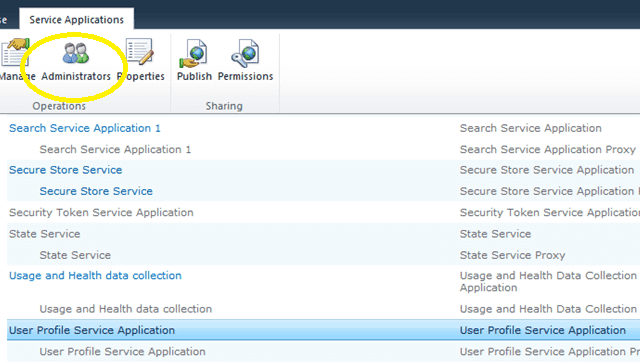Select the indented Search Service Application 1 proxy row
The image size is (640, 363).
(323, 149)
